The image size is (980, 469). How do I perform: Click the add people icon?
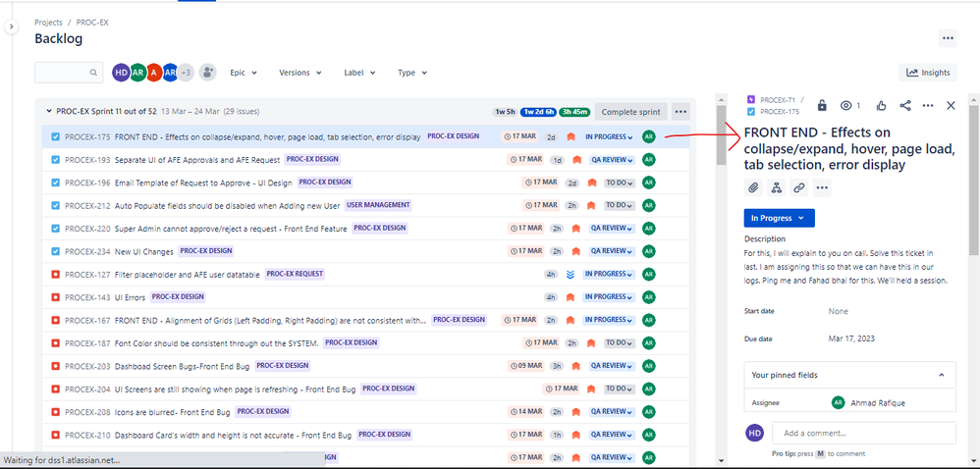click(207, 73)
